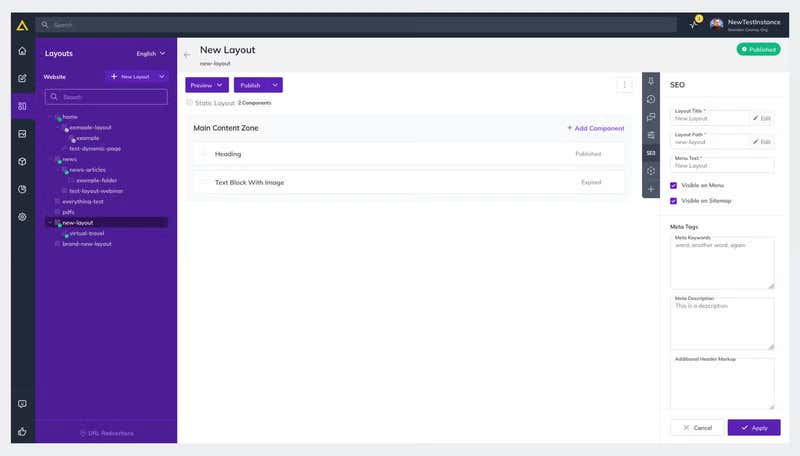Click the Apply button
800x456 pixels.
(754, 427)
